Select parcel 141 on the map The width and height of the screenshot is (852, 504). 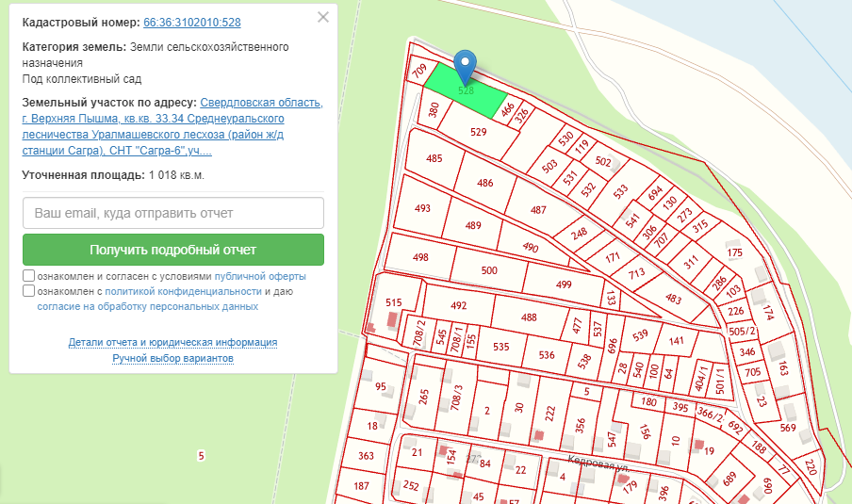pyautogui.click(x=676, y=340)
